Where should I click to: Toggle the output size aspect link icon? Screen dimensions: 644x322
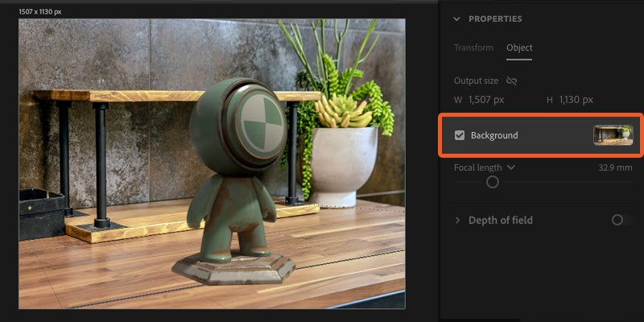pyautogui.click(x=511, y=80)
